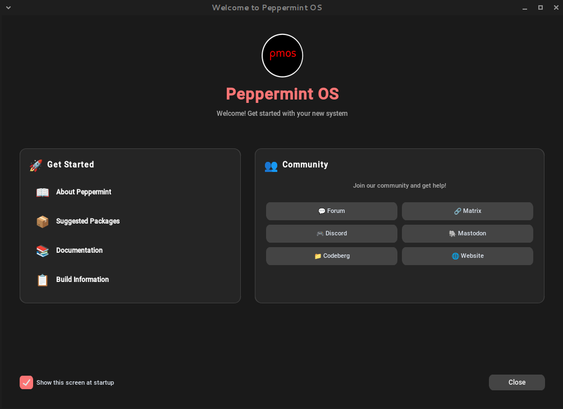This screenshot has height=409, width=563.
Task: Click the stacked books icon for Documentation
Action: [x=42, y=251]
